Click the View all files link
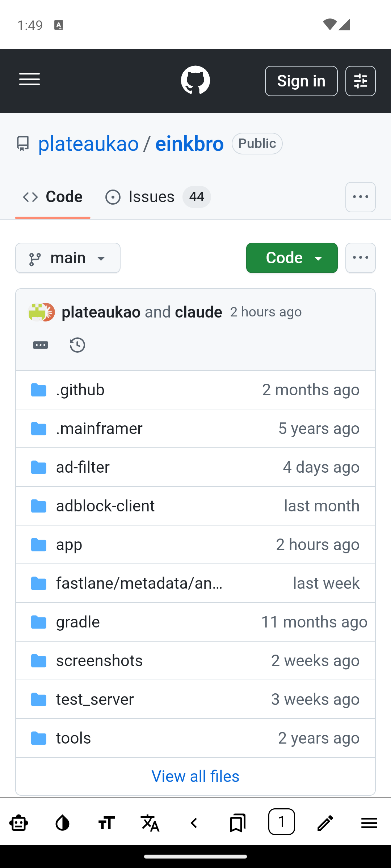 195,776
